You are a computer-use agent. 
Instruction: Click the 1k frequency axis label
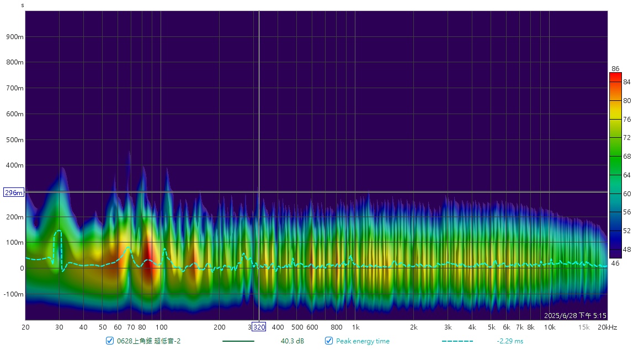(x=356, y=327)
